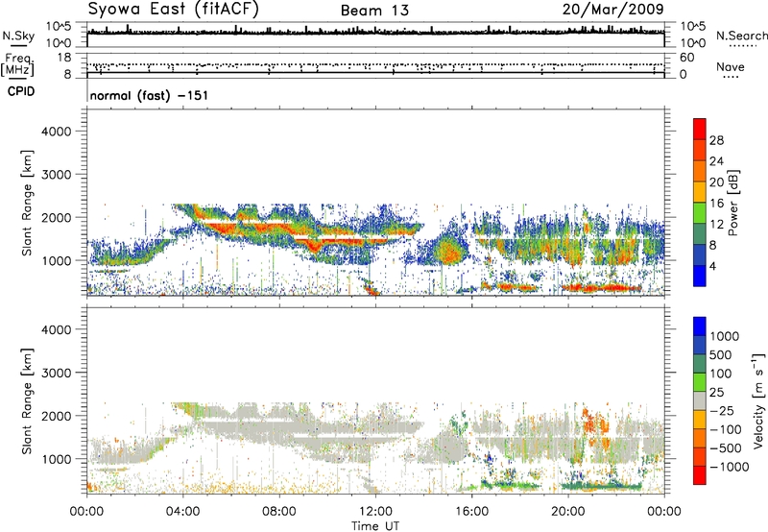Click the "12:00" time tick label

point(375,512)
